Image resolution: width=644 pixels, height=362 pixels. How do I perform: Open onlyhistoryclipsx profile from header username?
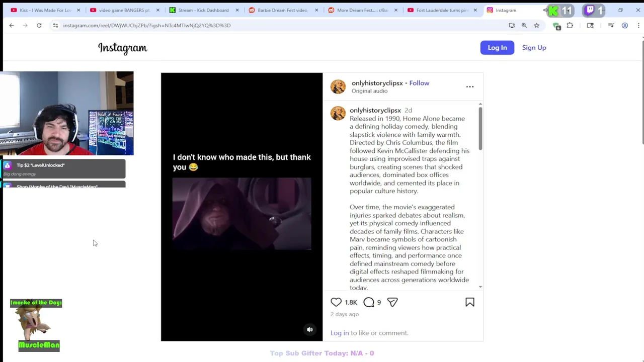377,83
